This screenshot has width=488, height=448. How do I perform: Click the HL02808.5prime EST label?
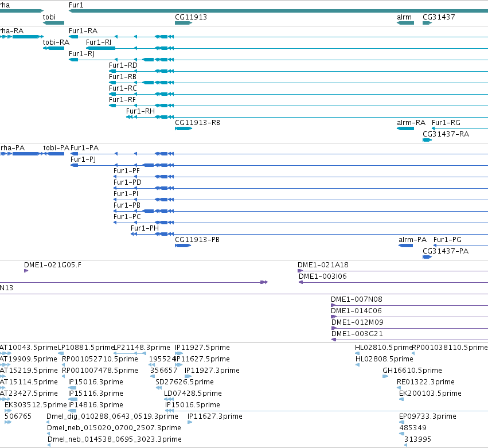(384, 359)
